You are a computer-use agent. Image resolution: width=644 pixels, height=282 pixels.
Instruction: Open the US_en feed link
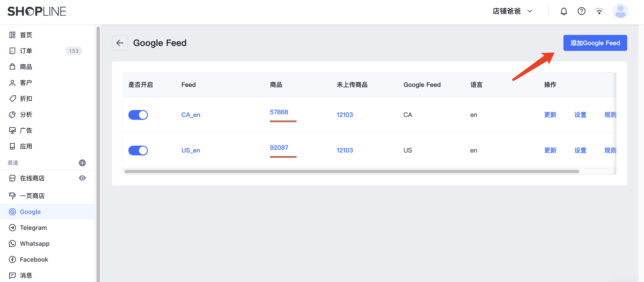point(191,151)
